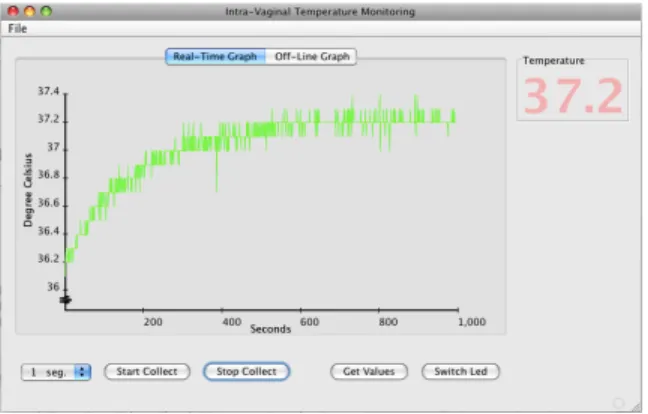This screenshot has height=414, width=648.
Task: Click the 37.4 y-axis tick label
Action: point(49,91)
